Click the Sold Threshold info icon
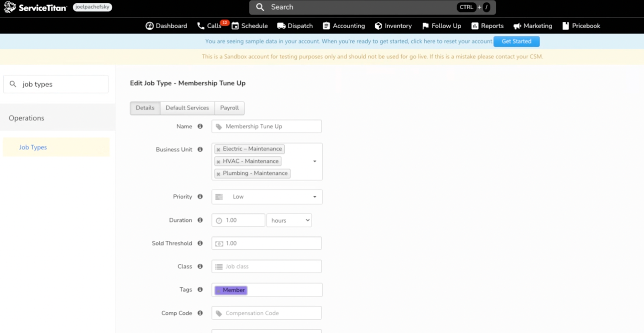The image size is (644, 333). coord(200,243)
